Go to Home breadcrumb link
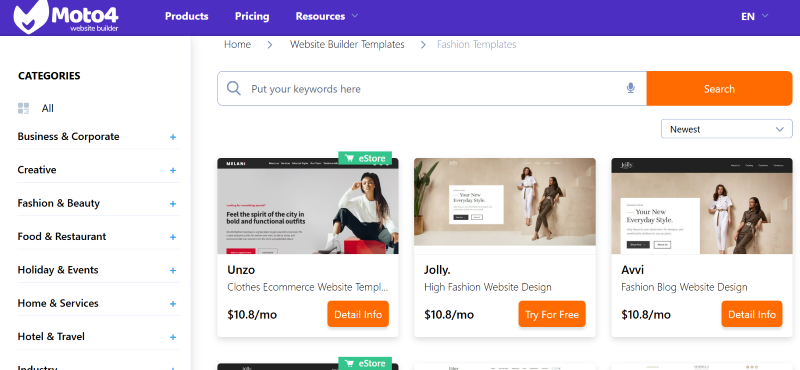 point(237,44)
